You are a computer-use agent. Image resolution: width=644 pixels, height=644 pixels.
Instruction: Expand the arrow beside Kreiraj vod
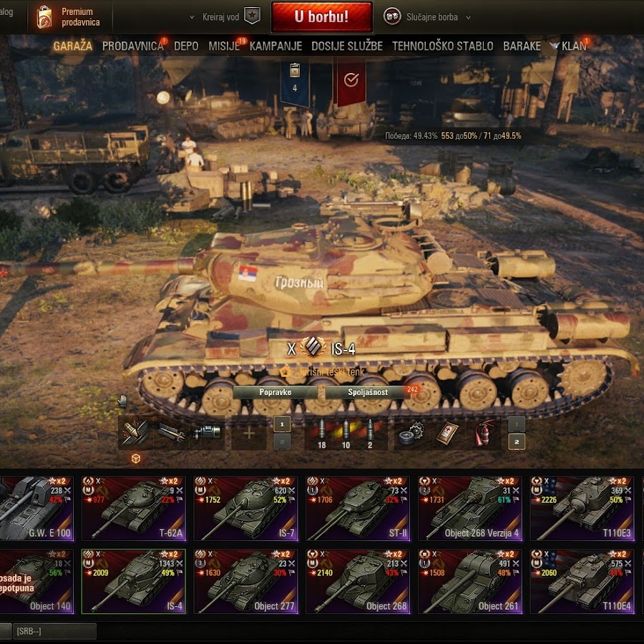pyautogui.click(x=192, y=17)
